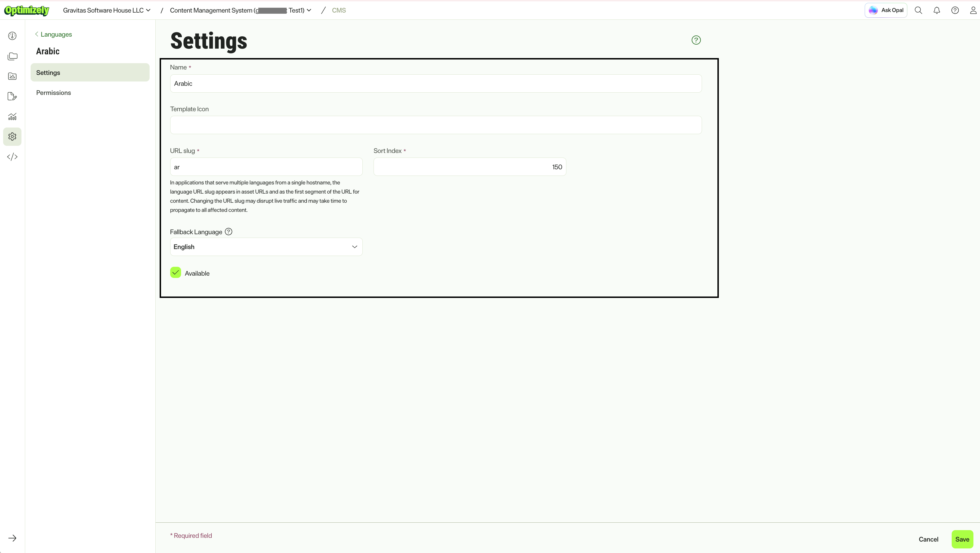Expand the Gravitas Software House LLC dropdown
Image resolution: width=980 pixels, height=553 pixels.
[x=106, y=10]
